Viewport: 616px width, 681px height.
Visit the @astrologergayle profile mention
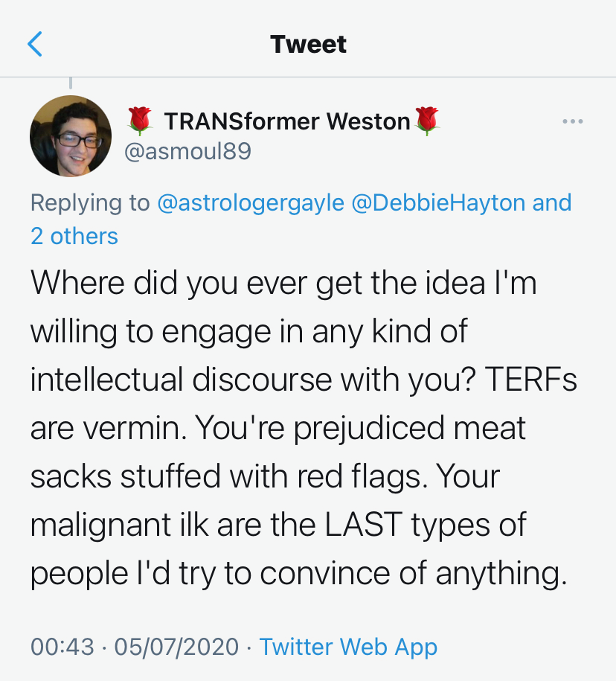249,202
